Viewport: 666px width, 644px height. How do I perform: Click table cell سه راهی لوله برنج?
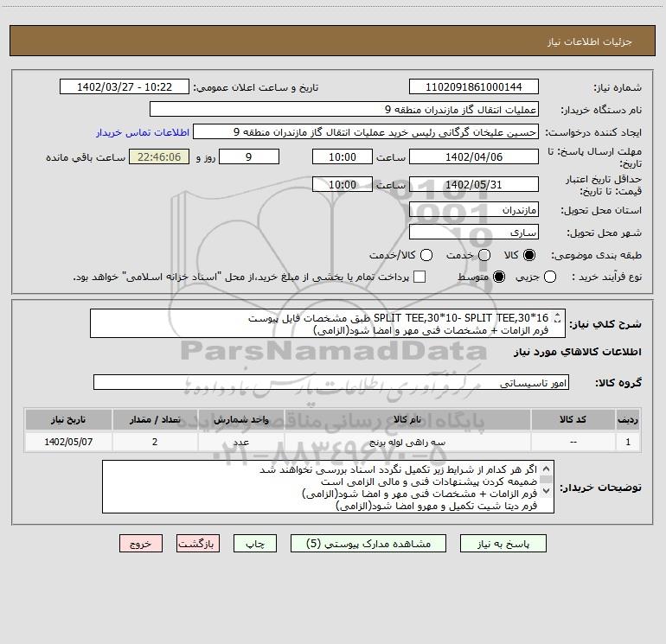[407, 442]
